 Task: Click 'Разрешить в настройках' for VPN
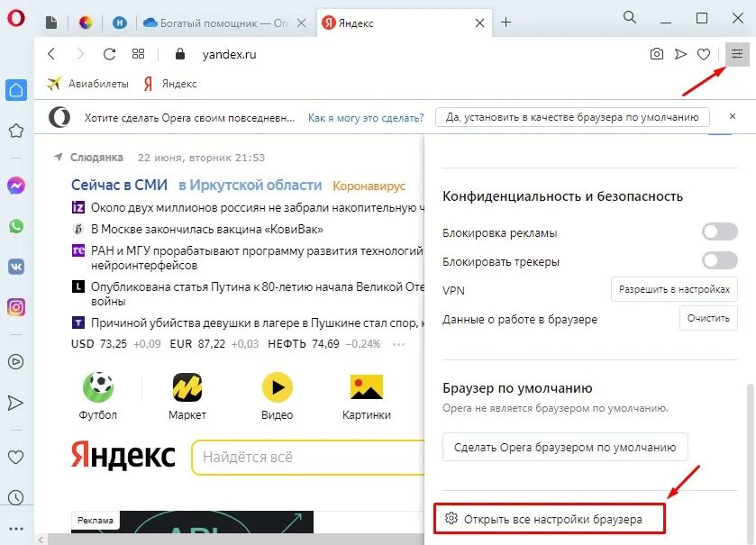coord(674,289)
